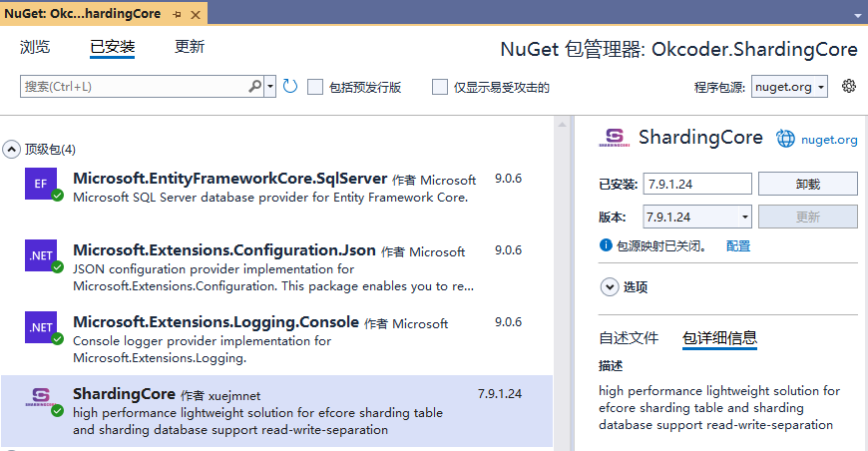Click the 描述 heading in the details pane
The height and width of the screenshot is (451, 868).
click(x=611, y=366)
